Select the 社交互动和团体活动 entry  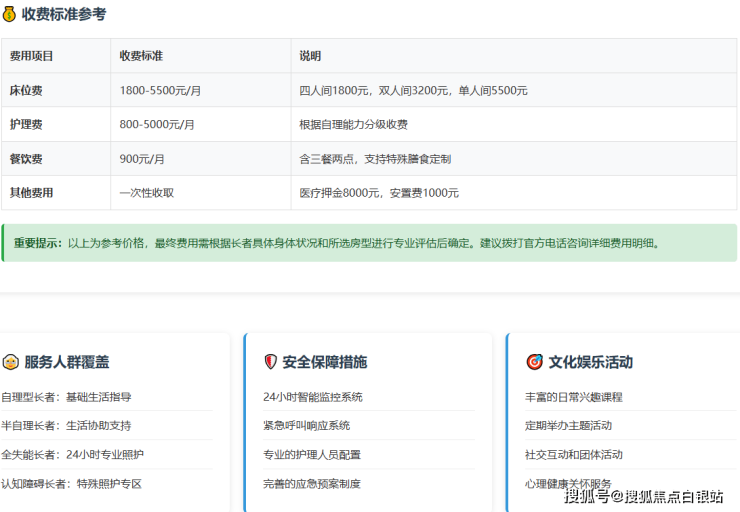point(573,455)
